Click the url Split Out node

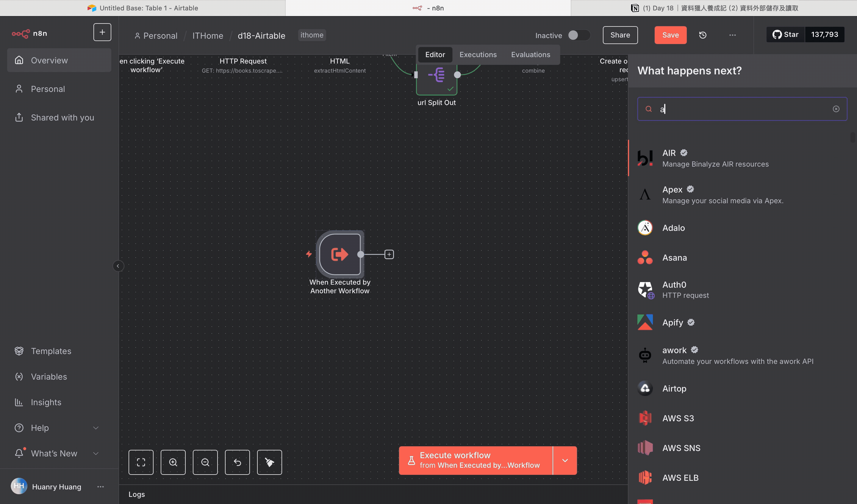click(436, 76)
